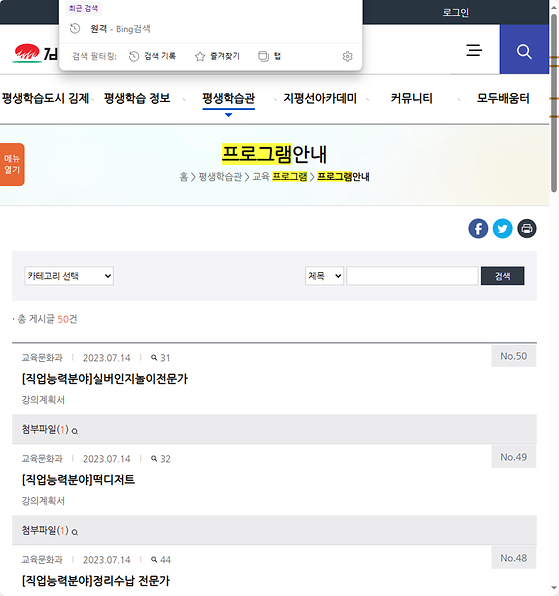Print the page with printer icon
The height and width of the screenshot is (596, 559).
pyautogui.click(x=527, y=228)
